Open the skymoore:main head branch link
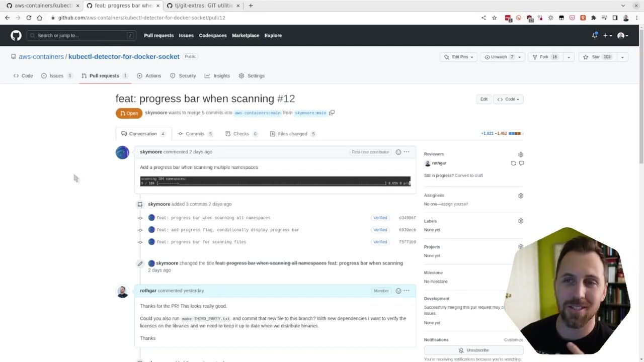Screen dimensions: 644x362 (310, 113)
